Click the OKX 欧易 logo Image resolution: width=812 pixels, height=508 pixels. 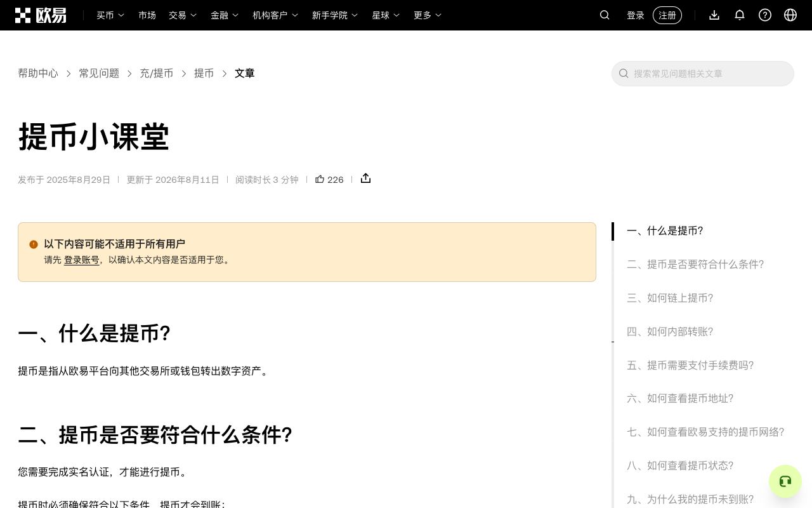click(x=41, y=15)
